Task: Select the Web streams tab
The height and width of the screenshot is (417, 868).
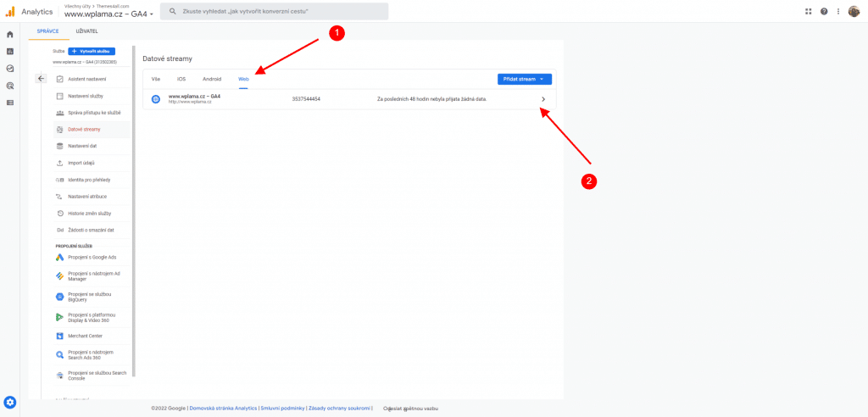Action: (x=243, y=79)
